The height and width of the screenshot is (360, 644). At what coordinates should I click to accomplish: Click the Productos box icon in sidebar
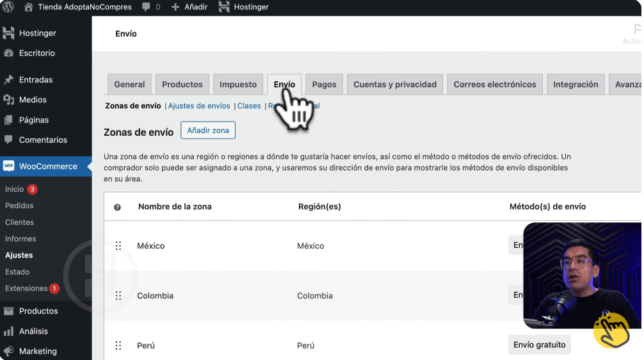(x=8, y=311)
